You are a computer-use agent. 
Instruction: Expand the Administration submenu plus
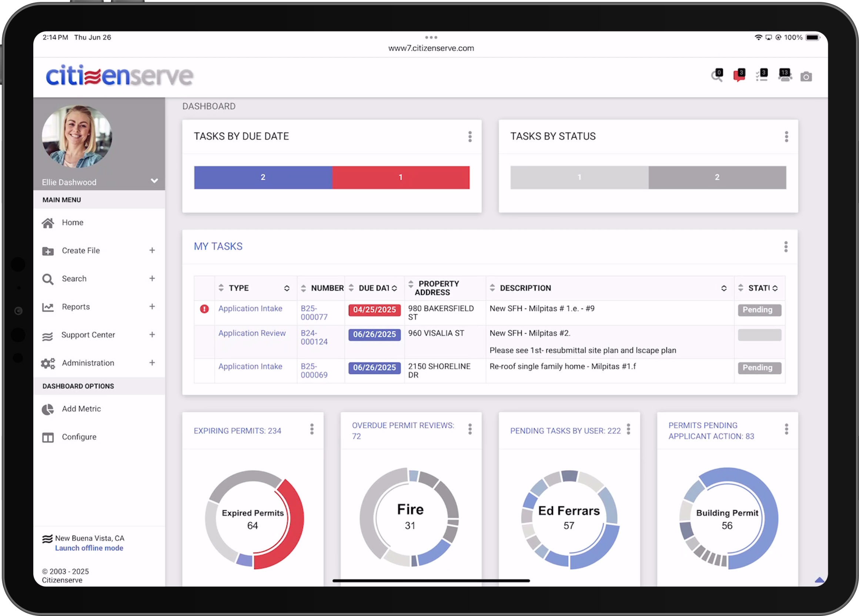click(152, 363)
